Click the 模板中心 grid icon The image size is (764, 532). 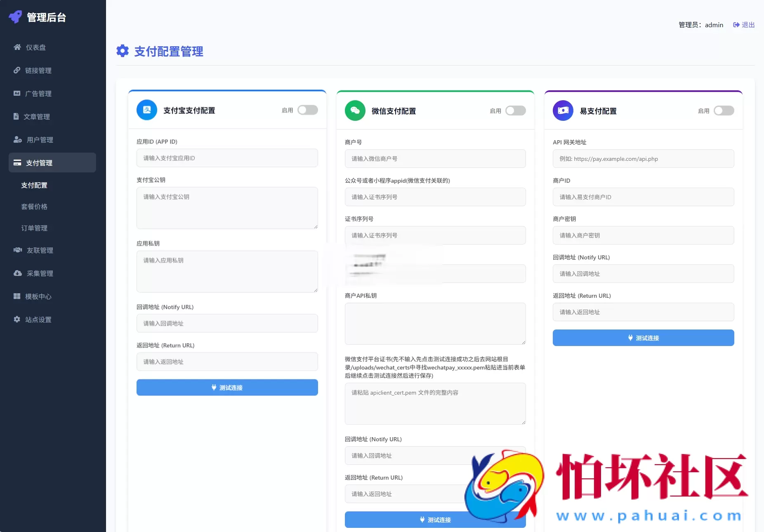[x=17, y=296]
